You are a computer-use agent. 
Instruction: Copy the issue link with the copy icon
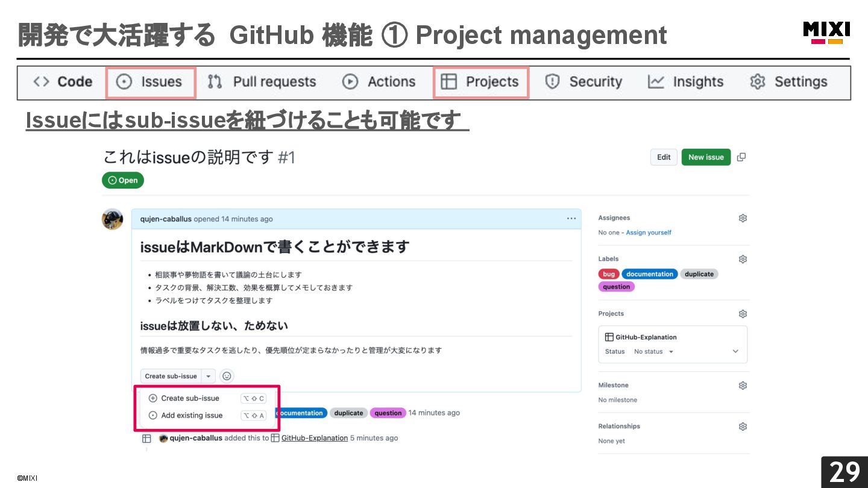[741, 157]
